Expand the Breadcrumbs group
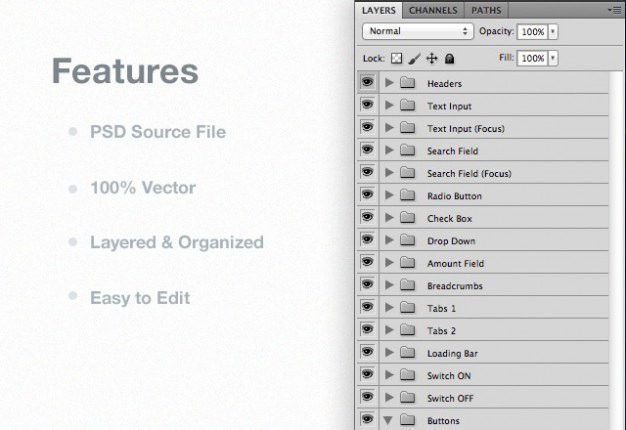 click(389, 285)
